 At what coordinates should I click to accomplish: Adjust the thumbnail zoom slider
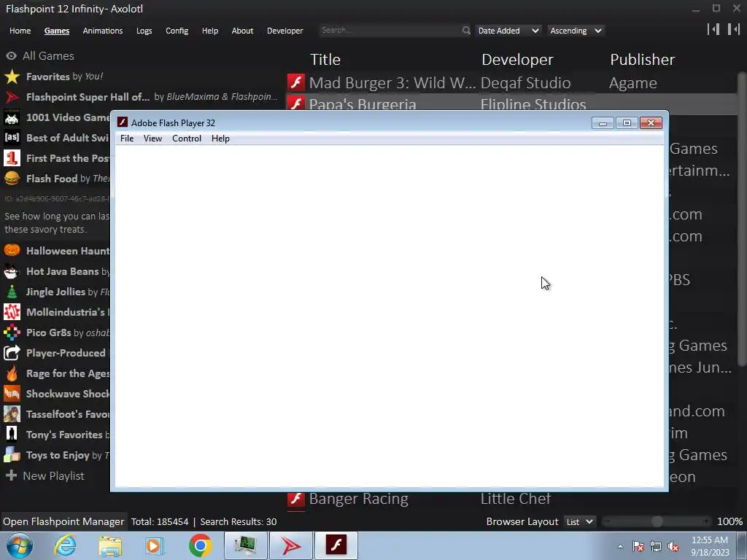657,522
